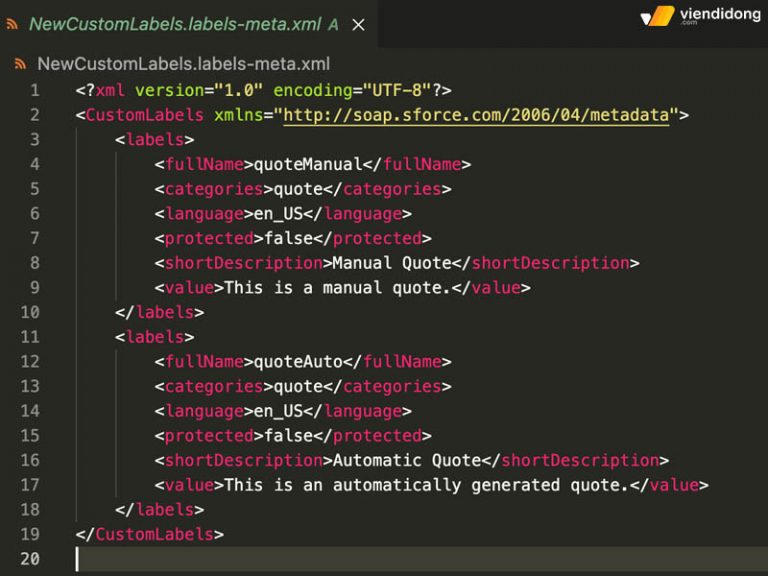Viewport: 768px width, 576px height.
Task: Click line number 11 in the gutter
Action: 30,337
